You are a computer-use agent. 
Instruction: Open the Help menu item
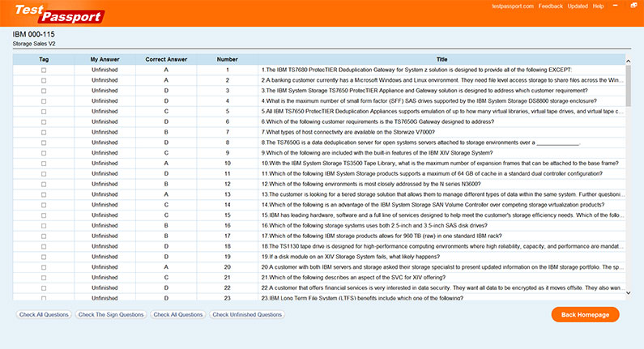click(x=598, y=6)
